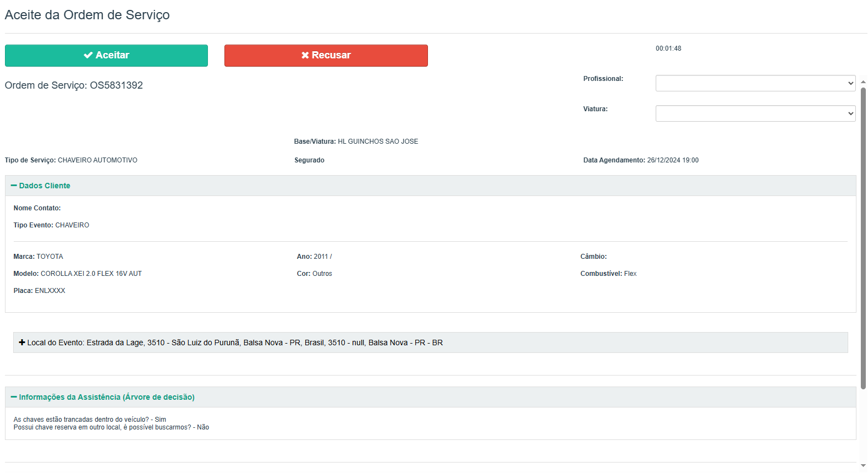Viewport: 868px width, 473px height.
Task: Click the vertical scrollbar thumb
Action: click(x=863, y=237)
